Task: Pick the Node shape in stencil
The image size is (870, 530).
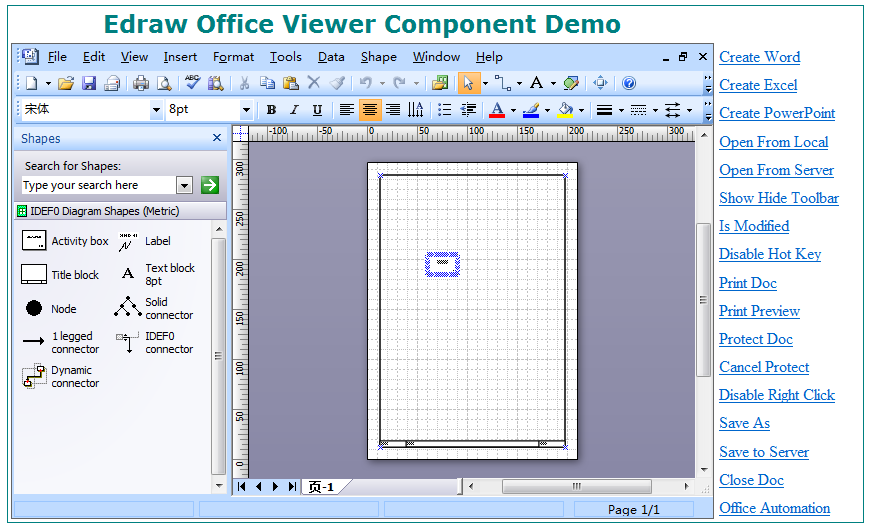Action: pos(49,309)
